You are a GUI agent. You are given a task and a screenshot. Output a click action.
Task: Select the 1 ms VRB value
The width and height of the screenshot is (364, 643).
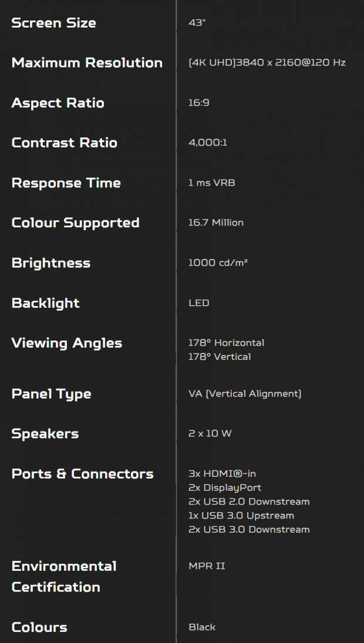[212, 183]
